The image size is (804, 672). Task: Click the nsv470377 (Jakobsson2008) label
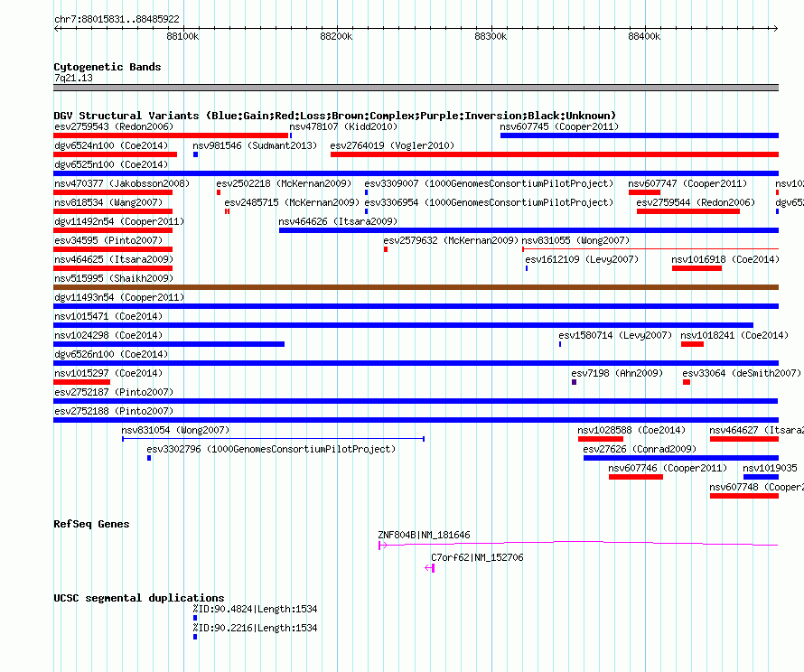122,183
